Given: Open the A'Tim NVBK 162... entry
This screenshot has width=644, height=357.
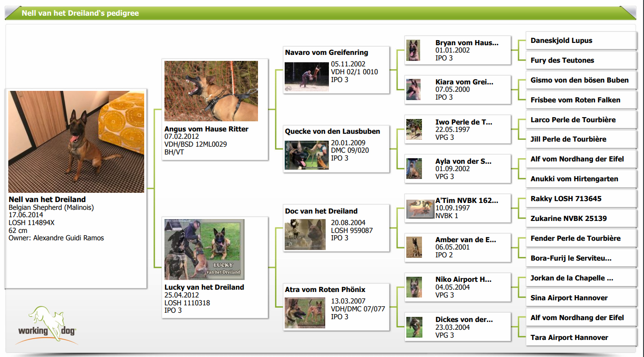Looking at the screenshot, I should pyautogui.click(x=467, y=201).
